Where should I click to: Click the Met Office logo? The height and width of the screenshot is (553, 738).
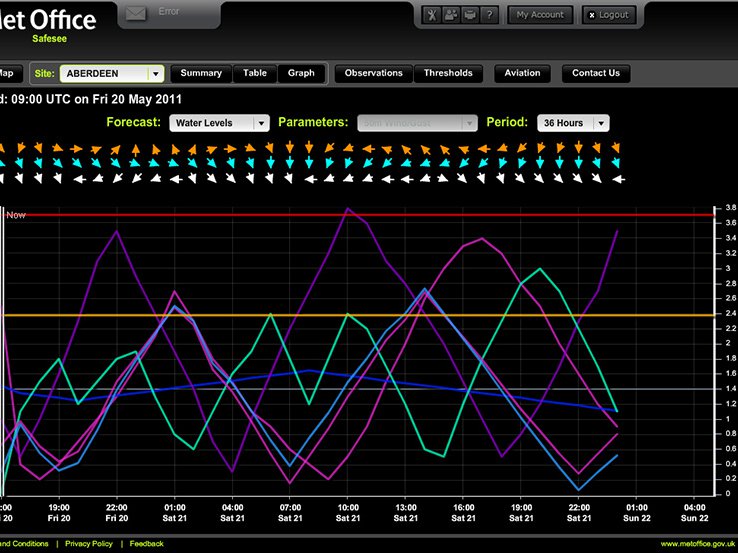click(x=48, y=20)
